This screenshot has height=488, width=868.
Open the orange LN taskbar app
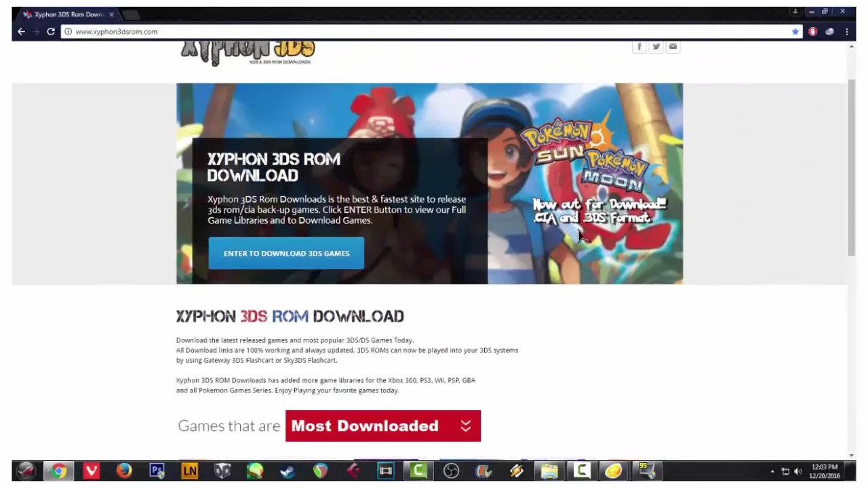(189, 471)
